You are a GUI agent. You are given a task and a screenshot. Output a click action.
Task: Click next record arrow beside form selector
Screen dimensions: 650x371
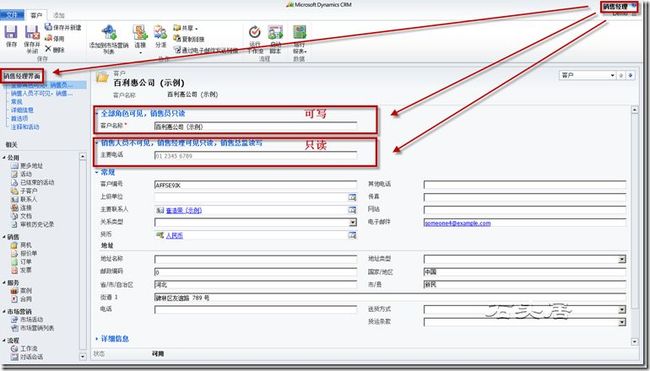click(x=630, y=75)
